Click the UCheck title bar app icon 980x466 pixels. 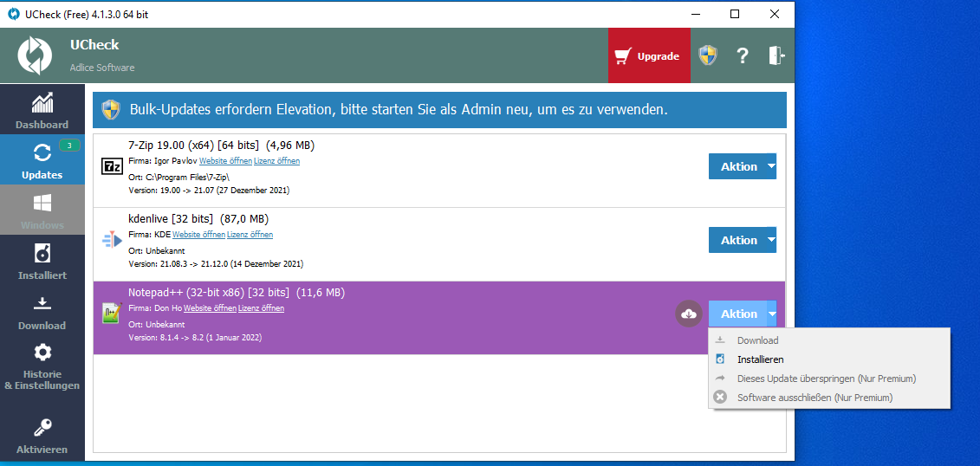13,15
